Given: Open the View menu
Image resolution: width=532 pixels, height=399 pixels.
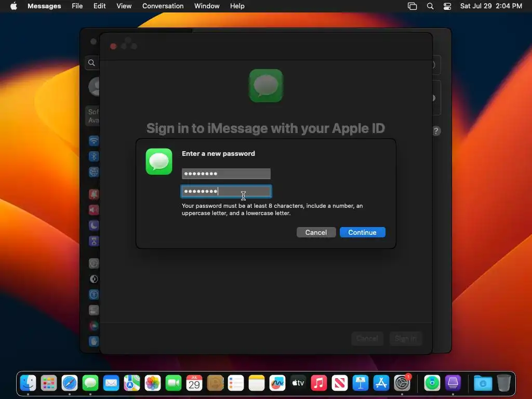Looking at the screenshot, I should tap(124, 6).
